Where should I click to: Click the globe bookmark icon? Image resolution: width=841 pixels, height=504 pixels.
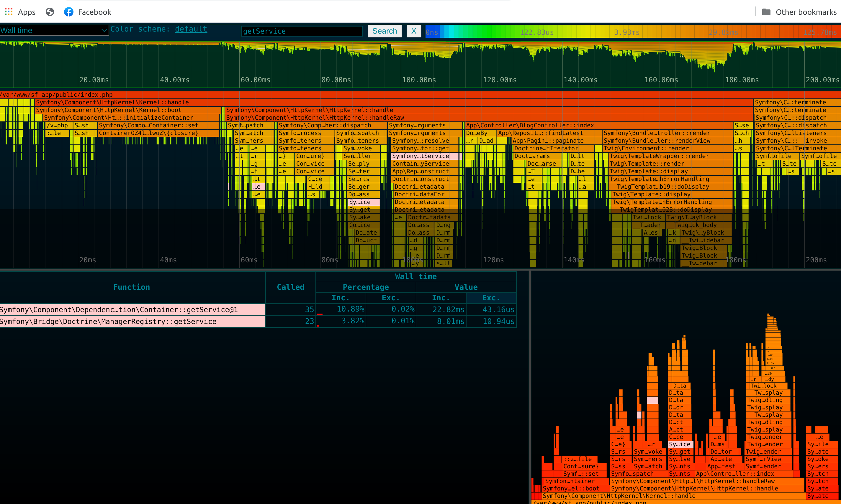(50, 12)
